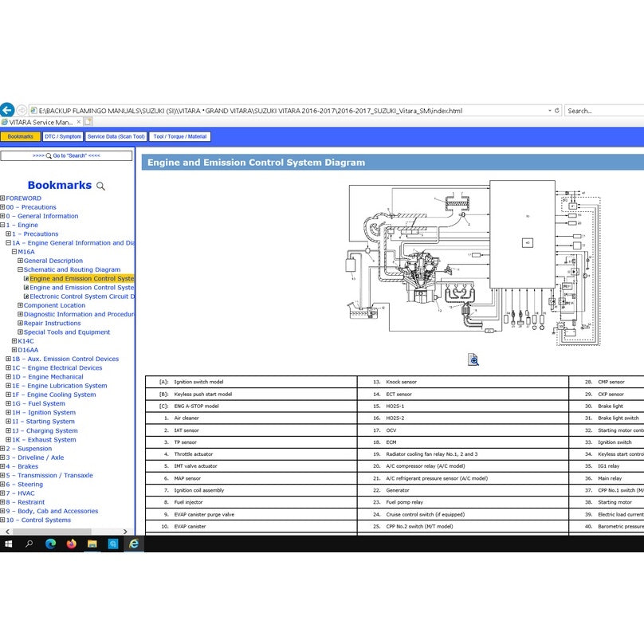Open Electronic Control System Circuit bookmark
The image size is (644, 644).
(x=81, y=296)
